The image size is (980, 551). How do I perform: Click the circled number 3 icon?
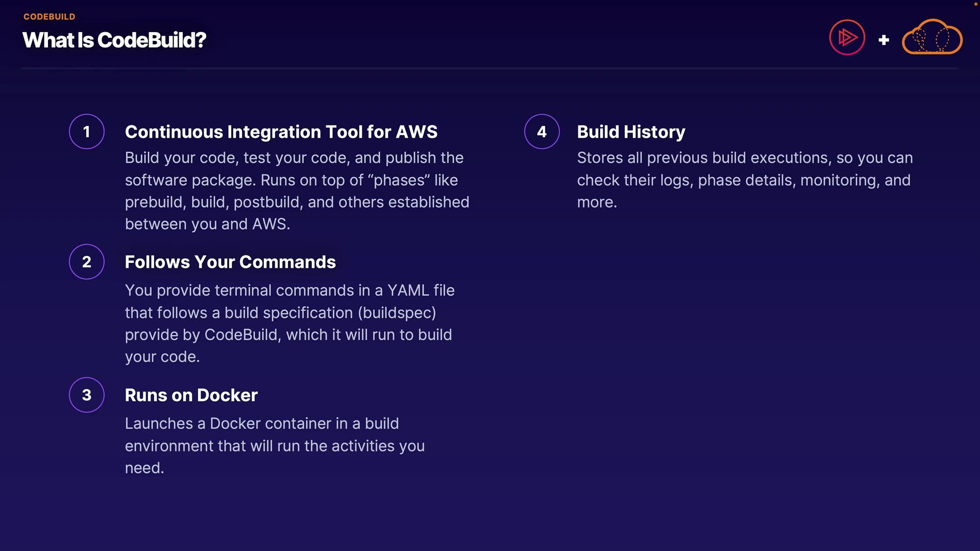[87, 395]
